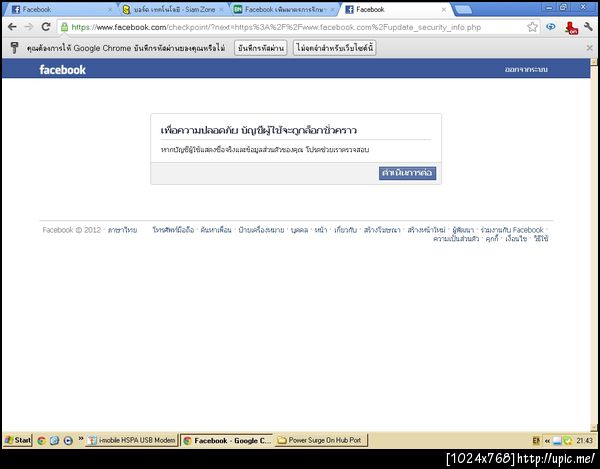This screenshot has width=600, height=469.
Task: Click the media player quick launch icon
Action: click(68, 441)
